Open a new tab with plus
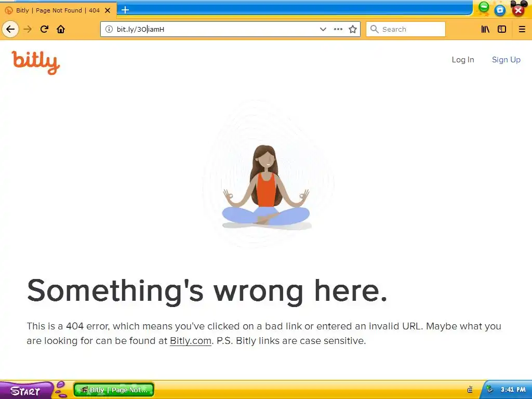Screen dimensions: 532x399 click(125, 10)
